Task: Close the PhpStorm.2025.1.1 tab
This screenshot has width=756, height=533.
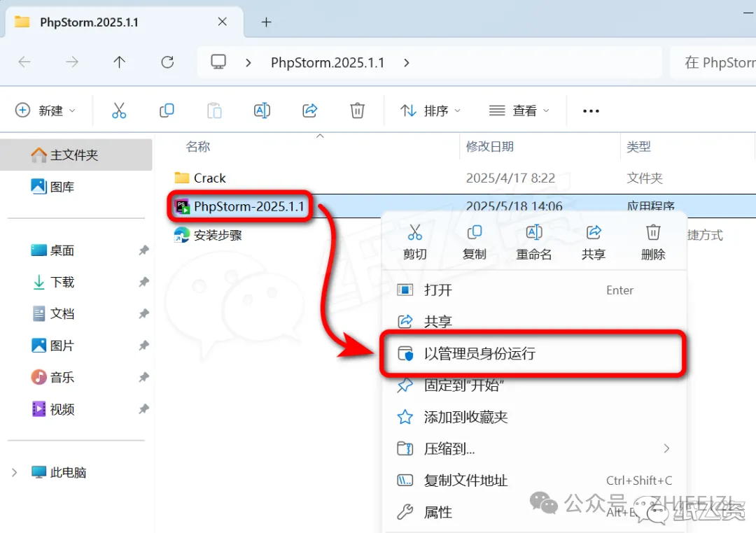Action: click(223, 22)
